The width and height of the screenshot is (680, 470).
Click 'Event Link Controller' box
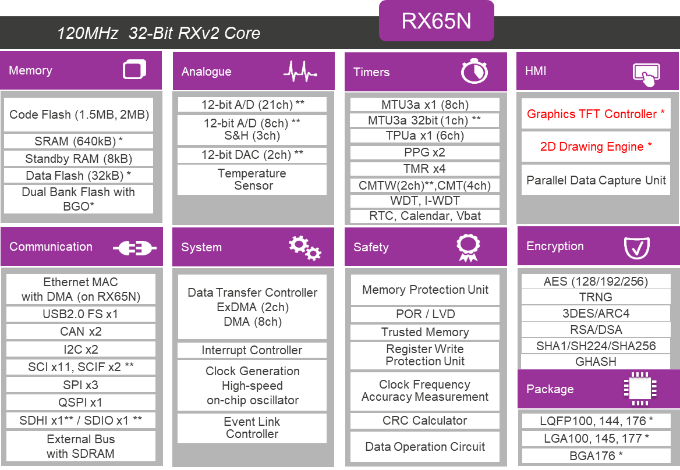(252, 428)
